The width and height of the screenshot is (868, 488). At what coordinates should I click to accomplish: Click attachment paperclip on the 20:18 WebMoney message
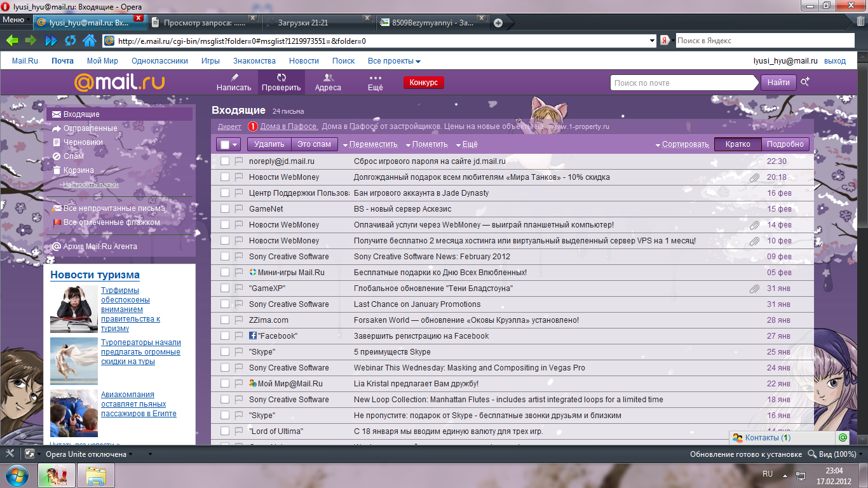click(x=754, y=177)
